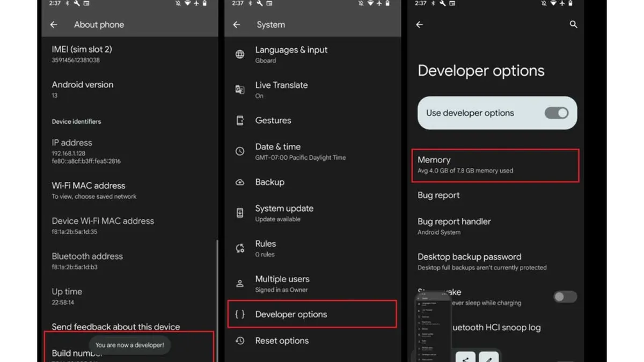This screenshot has height=362, width=644.
Task: Open Memory usage details
Action: coord(495,165)
